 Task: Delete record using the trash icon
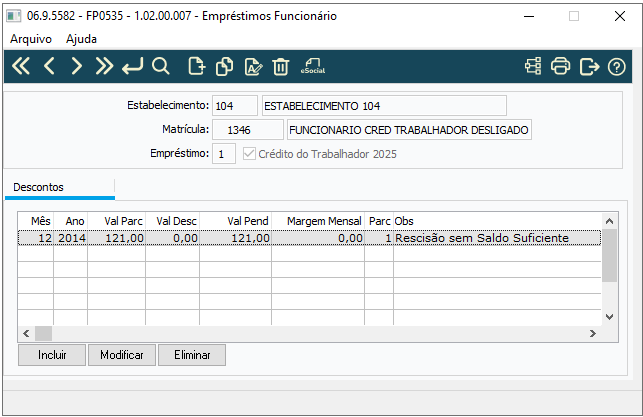click(281, 66)
